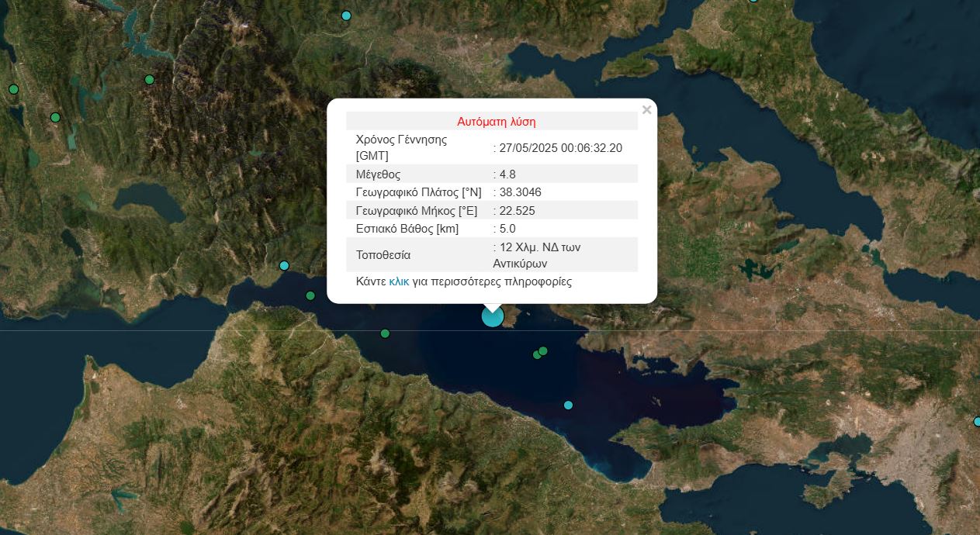Click the Τοποθεσία location row
Image resolution: width=980 pixels, height=535 pixels.
[x=492, y=254]
